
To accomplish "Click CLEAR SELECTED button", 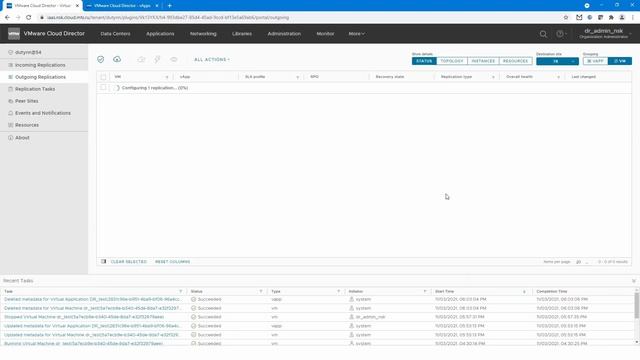I will click(129, 262).
